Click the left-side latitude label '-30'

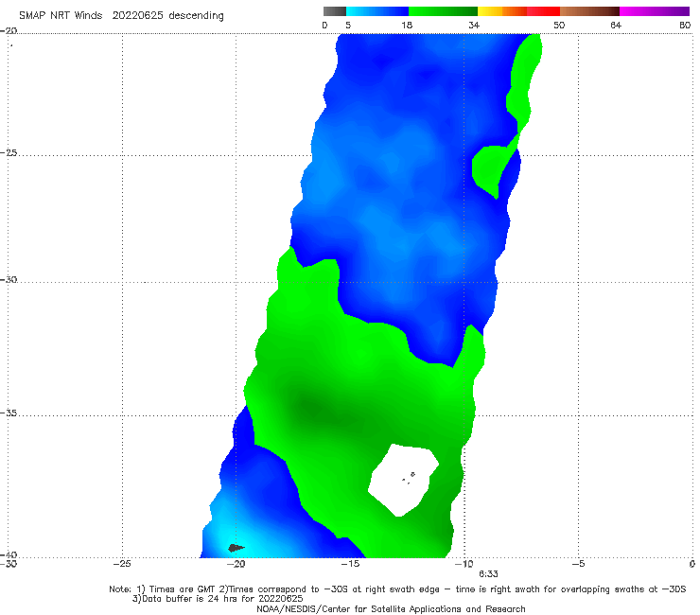click(9, 279)
